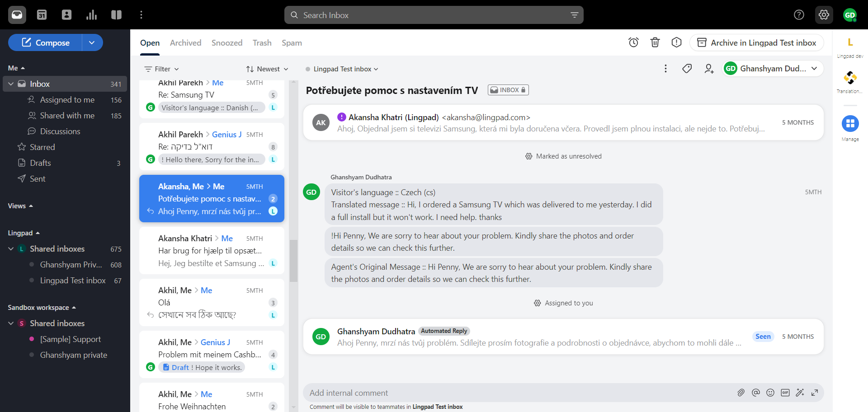This screenshot has width=868, height=412.
Task: Open the tag label icon
Action: pyautogui.click(x=687, y=69)
